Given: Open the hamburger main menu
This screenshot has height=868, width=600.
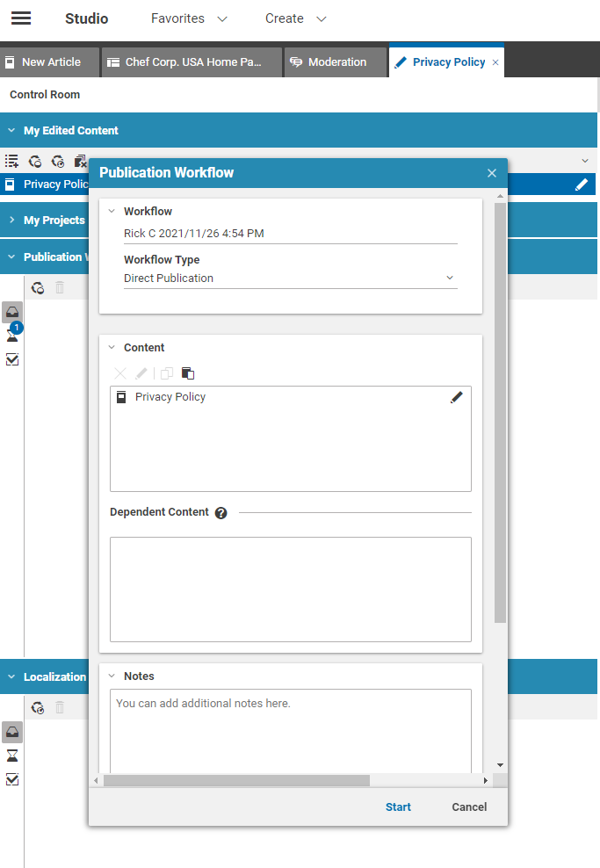Looking at the screenshot, I should 21,18.
